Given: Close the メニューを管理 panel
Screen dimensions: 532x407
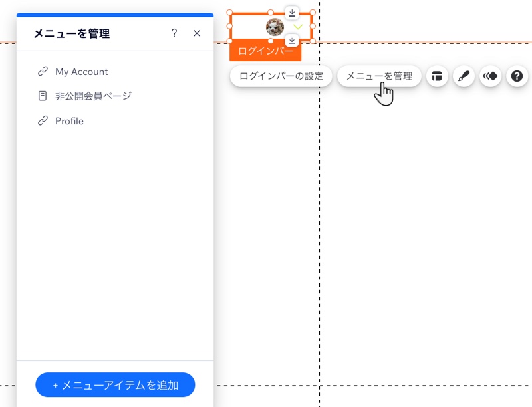Looking at the screenshot, I should point(196,33).
